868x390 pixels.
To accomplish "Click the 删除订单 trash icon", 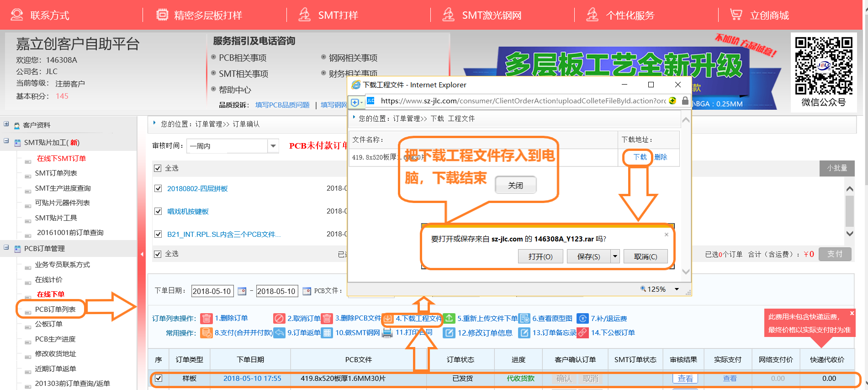I will [x=206, y=318].
